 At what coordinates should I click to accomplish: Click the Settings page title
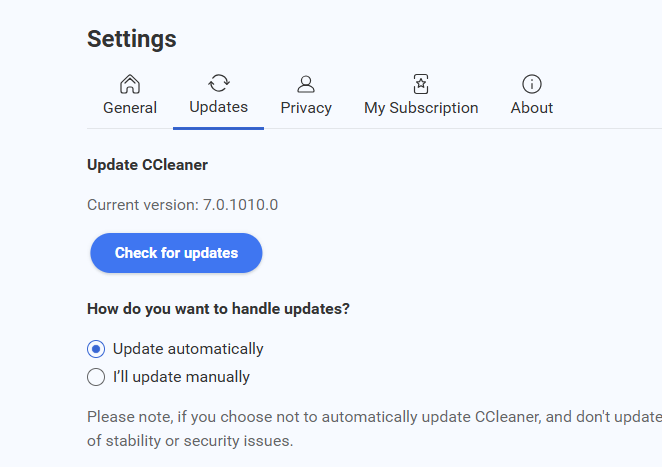(x=132, y=39)
